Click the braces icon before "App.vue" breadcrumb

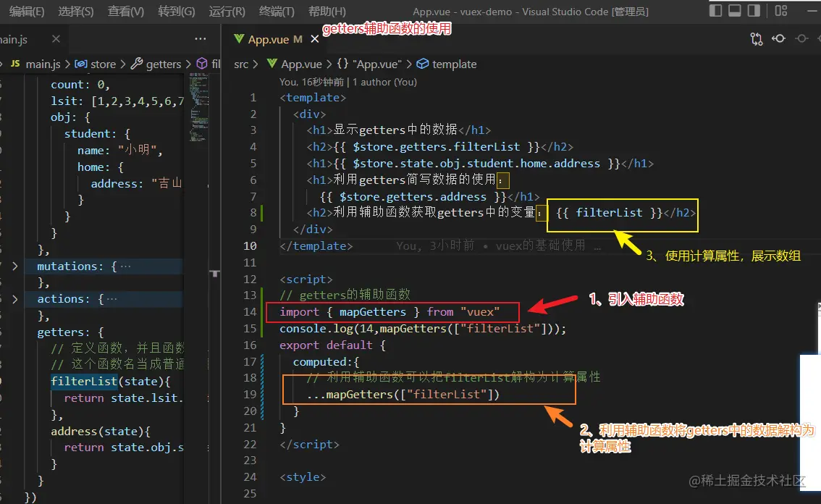click(x=342, y=64)
